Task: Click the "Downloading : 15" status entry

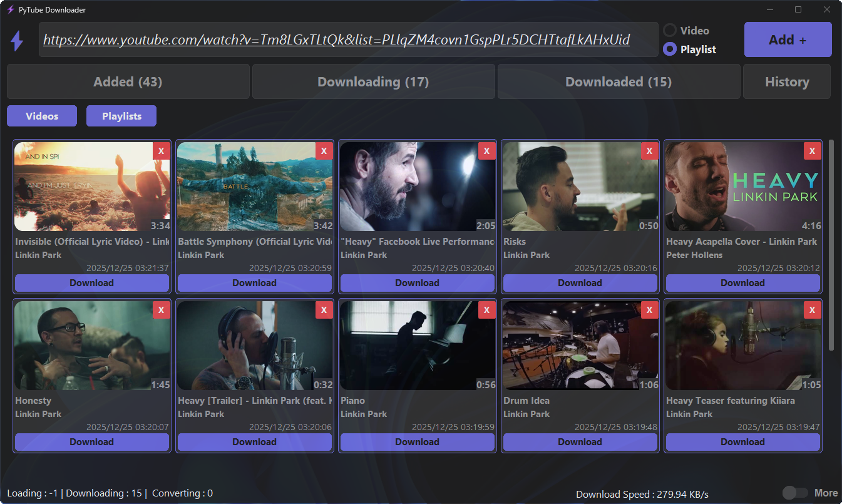Action: click(103, 493)
